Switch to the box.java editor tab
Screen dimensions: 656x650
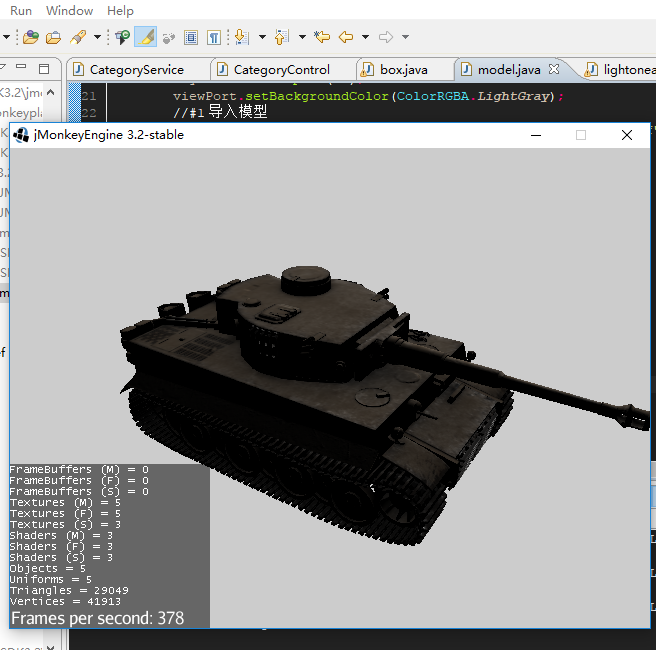[x=404, y=69]
